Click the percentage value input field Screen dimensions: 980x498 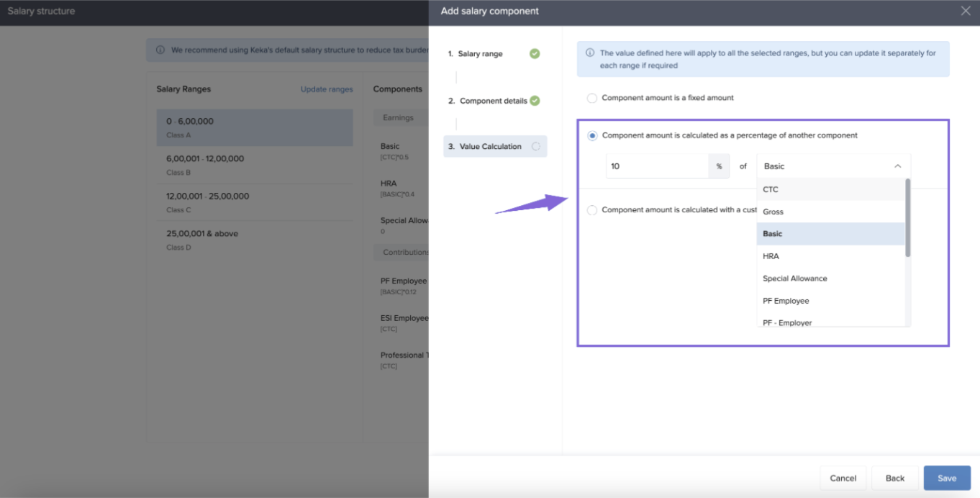(x=657, y=166)
